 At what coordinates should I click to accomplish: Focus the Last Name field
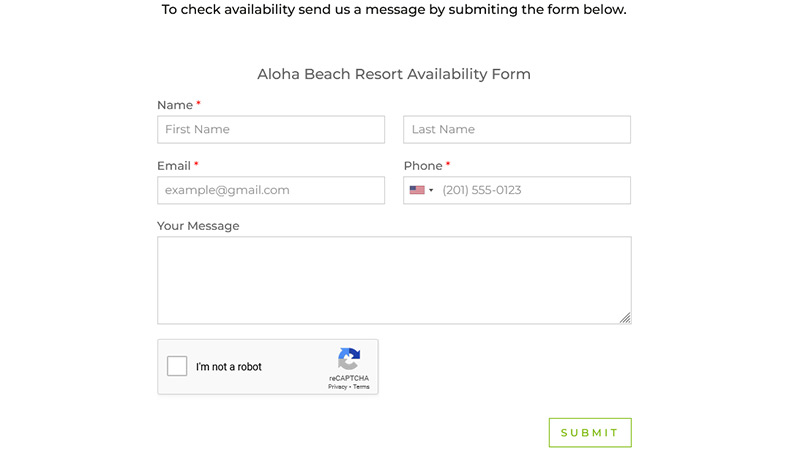[x=517, y=130]
